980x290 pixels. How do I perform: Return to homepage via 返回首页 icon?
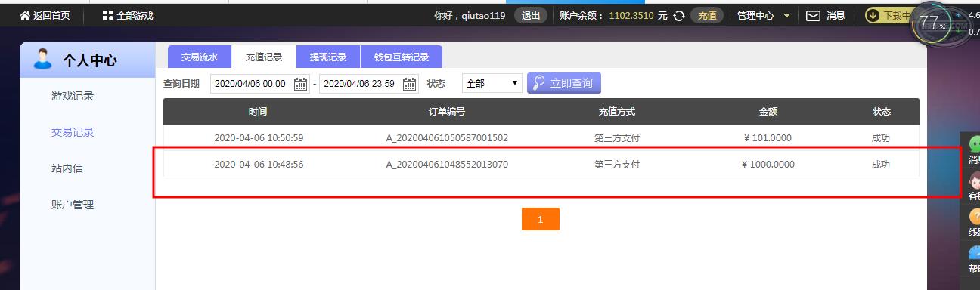click(25, 15)
